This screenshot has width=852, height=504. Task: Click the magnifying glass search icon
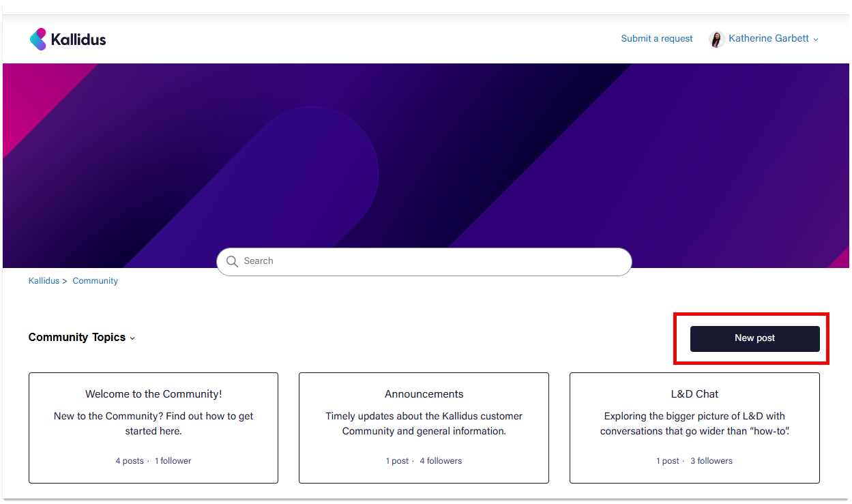232,261
